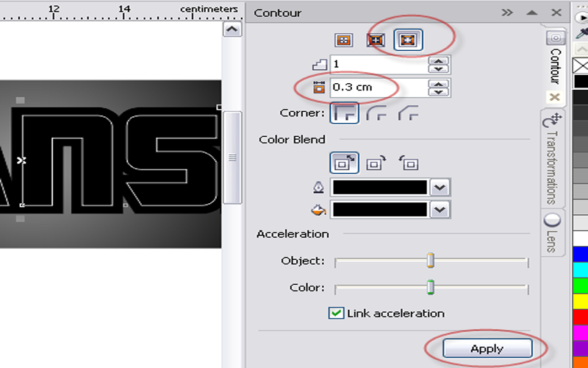Switch to the Lens docker tab
Viewport: 588px width, 368px height.
pos(552,233)
